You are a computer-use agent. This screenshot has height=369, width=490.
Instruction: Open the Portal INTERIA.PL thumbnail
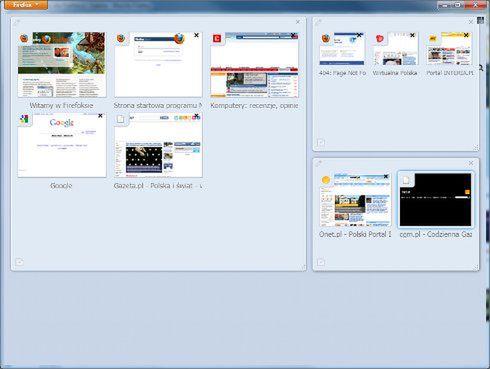tap(449, 49)
